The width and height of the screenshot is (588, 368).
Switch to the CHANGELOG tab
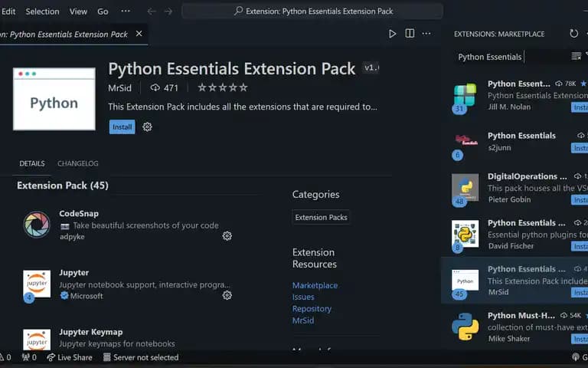(x=78, y=163)
